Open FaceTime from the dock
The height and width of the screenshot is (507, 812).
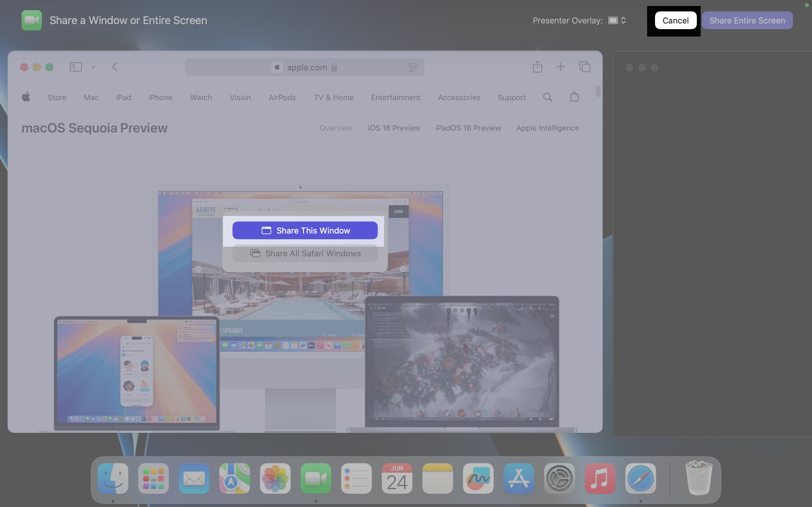316,478
